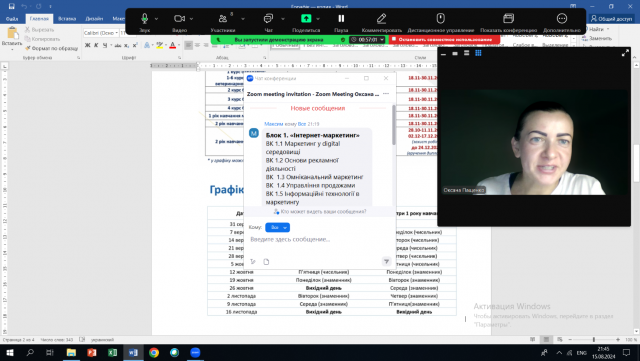Click Найти in the editing group
640x361 pixels.
click(596, 29)
